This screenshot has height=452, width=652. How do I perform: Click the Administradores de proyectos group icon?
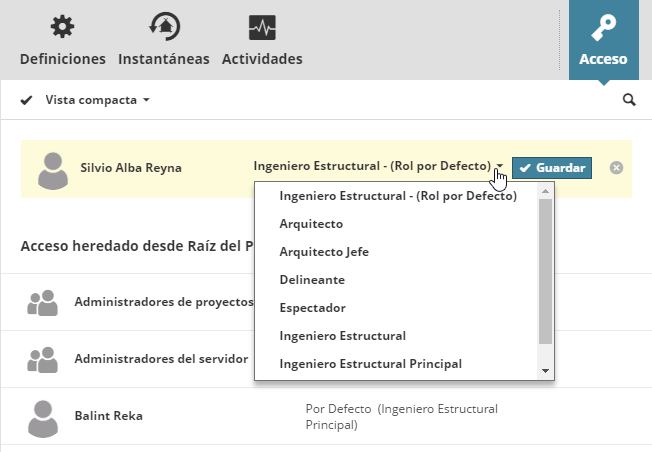coord(42,303)
